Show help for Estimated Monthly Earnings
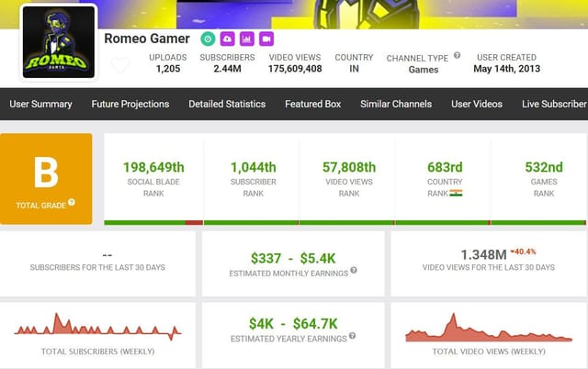 pyautogui.click(x=354, y=271)
